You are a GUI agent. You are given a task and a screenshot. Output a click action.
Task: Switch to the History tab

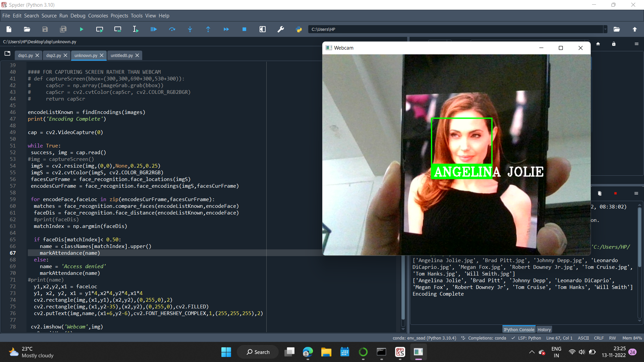(x=544, y=329)
